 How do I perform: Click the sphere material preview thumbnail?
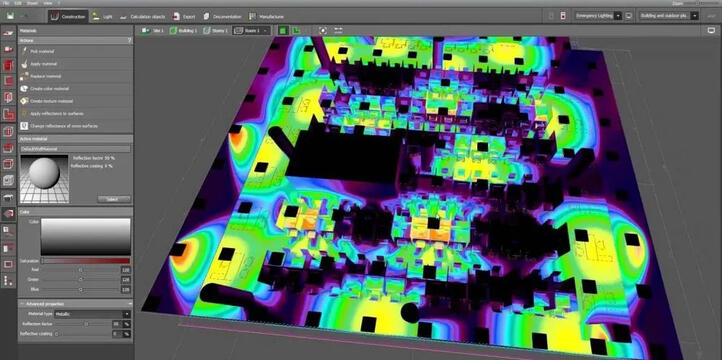tap(45, 179)
